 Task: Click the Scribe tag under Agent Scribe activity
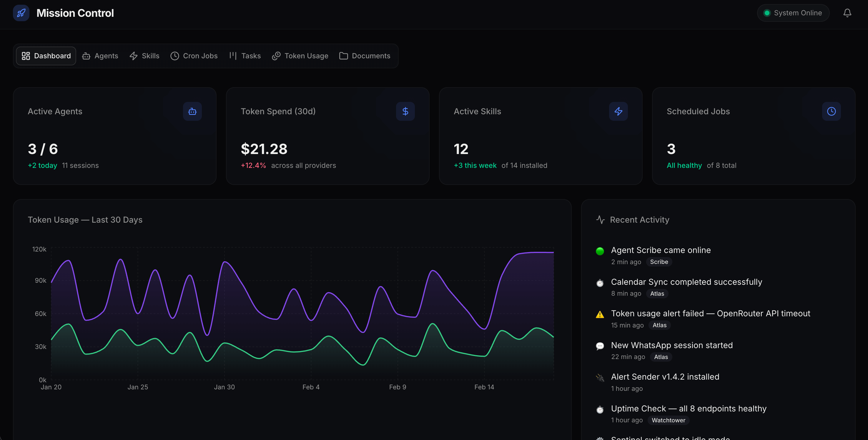(659, 262)
